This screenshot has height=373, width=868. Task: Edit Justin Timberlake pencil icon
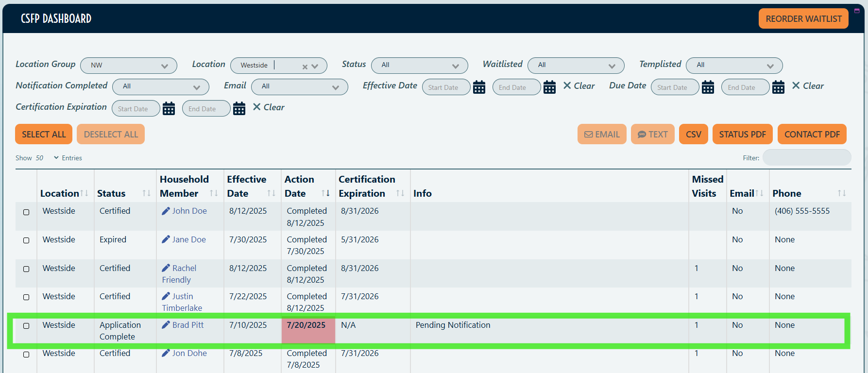coord(166,296)
